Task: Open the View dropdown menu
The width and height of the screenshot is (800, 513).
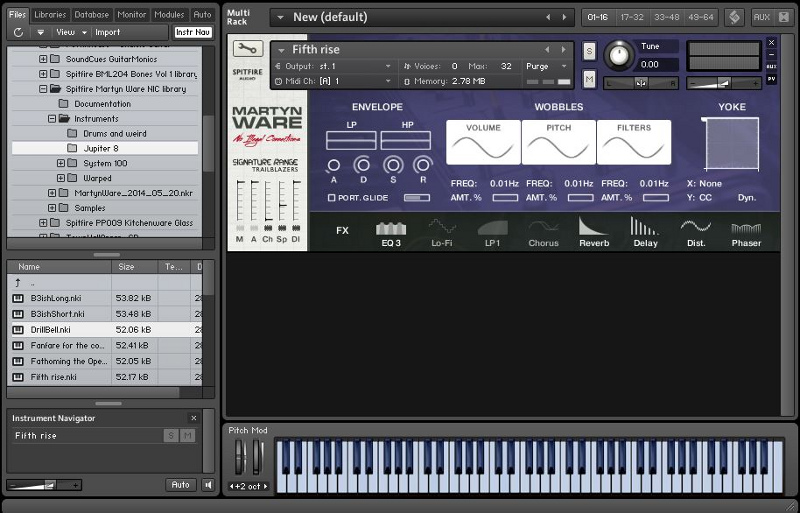Action: (x=71, y=32)
